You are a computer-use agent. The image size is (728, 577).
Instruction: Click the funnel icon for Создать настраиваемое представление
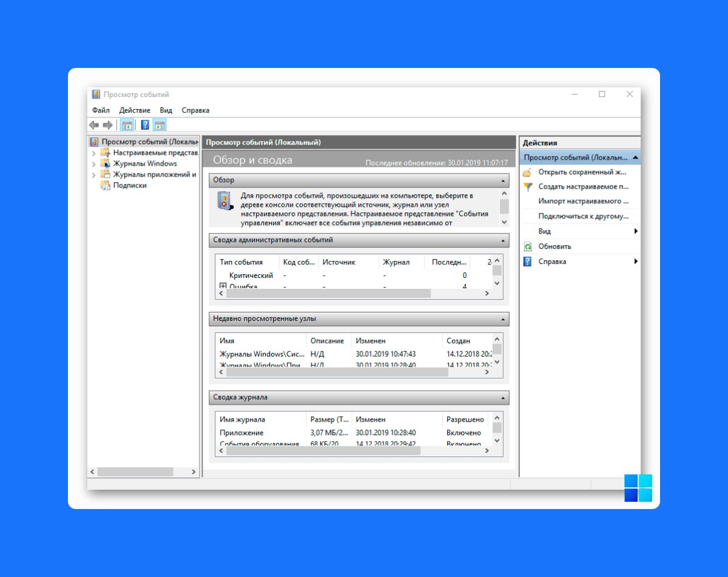(527, 187)
